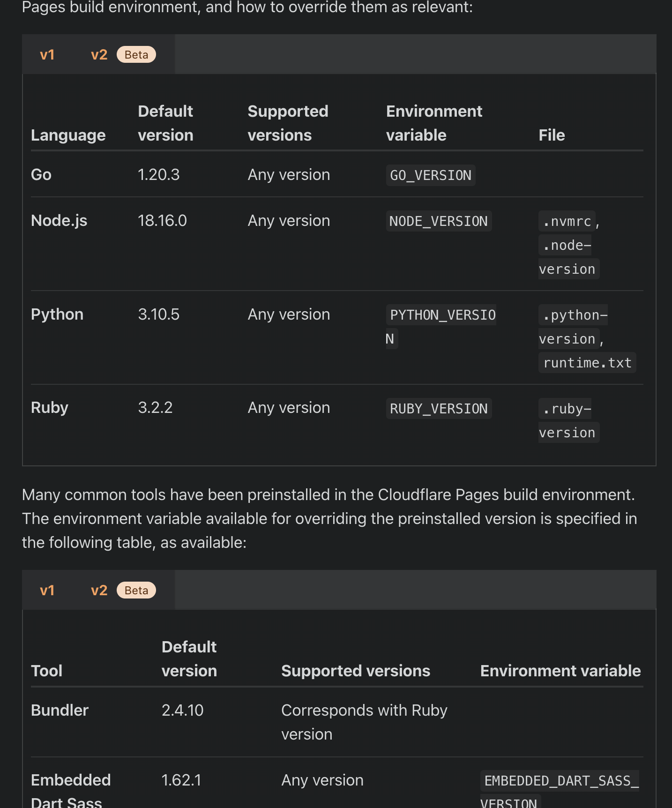Select the Bundler row in tools table
Viewport: 672px width, 808px height.
[60, 710]
